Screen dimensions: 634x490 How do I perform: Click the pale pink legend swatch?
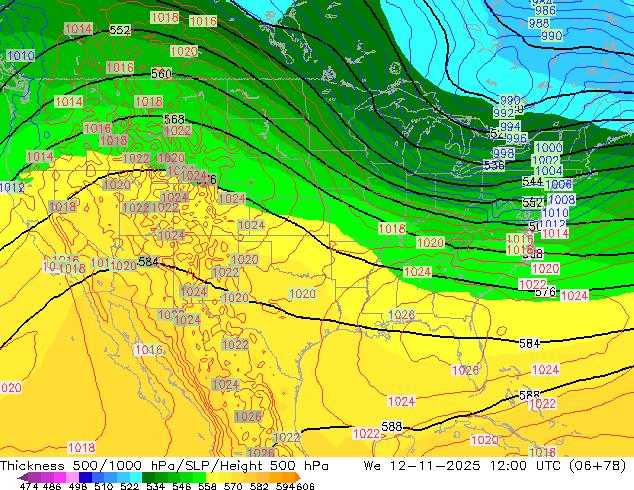coord(72,477)
